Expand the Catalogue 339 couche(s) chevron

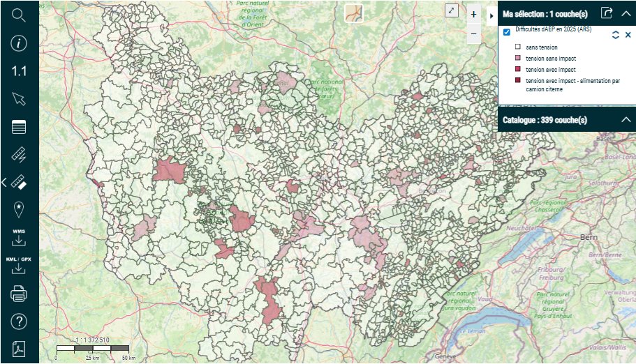[x=626, y=120]
